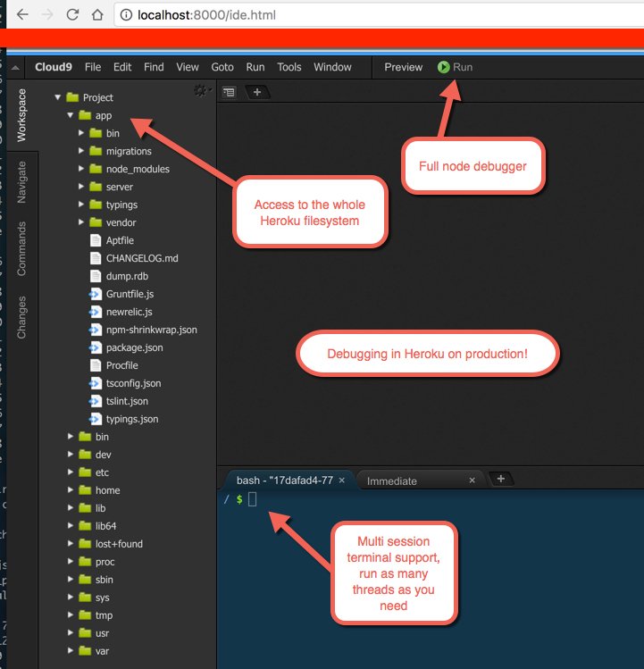The height and width of the screenshot is (669, 644).
Task: Click the browser back arrow
Action: (22, 15)
